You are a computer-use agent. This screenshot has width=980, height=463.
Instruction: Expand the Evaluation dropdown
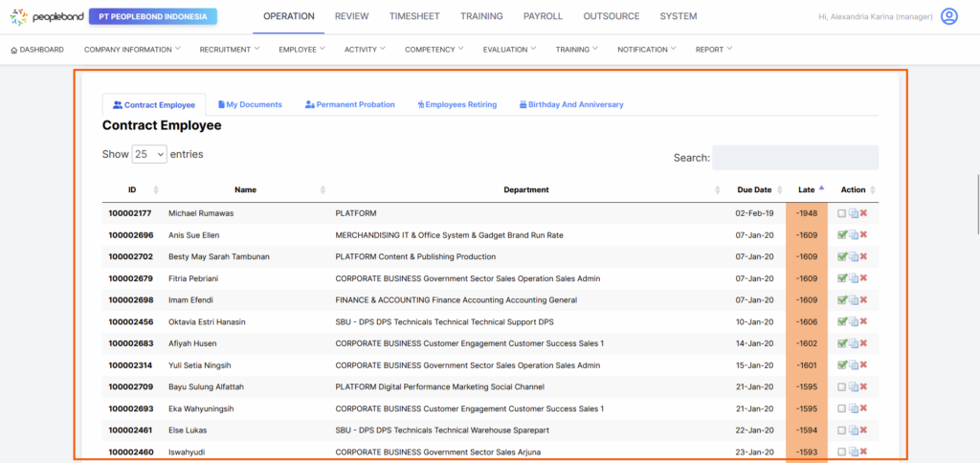coord(510,50)
